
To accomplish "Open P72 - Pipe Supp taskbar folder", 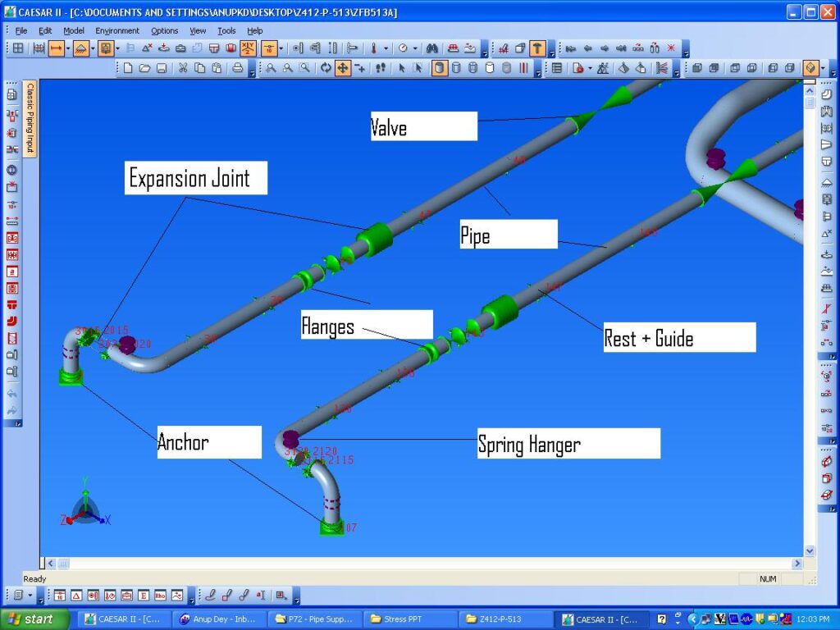I will click(314, 619).
